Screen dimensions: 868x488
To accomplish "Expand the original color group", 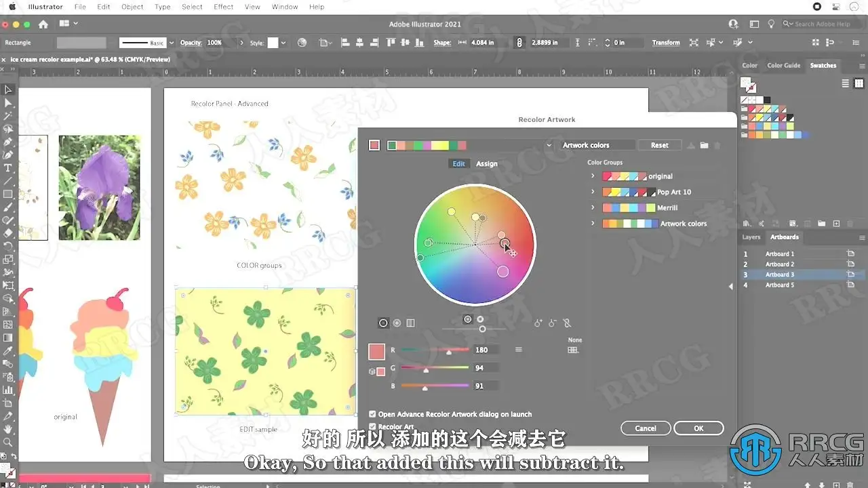I will pos(593,176).
